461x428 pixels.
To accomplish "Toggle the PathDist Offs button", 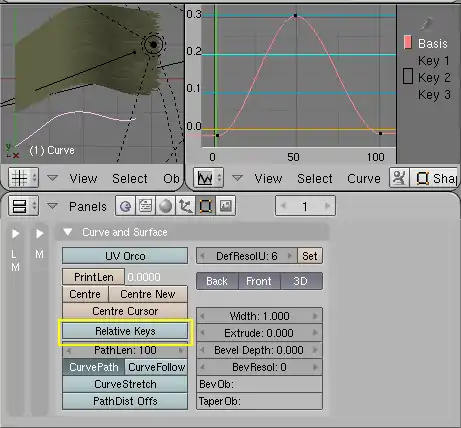I will tap(125, 401).
